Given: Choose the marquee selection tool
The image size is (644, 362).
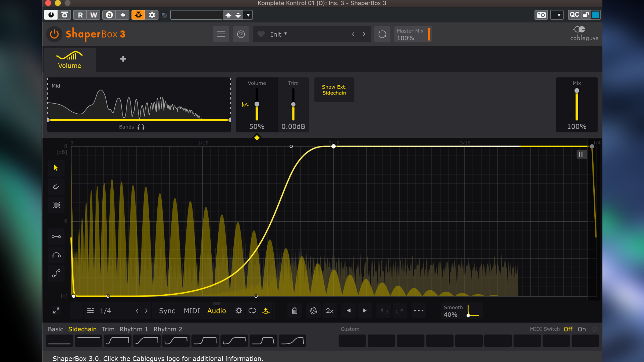Looking at the screenshot, I should pos(56,205).
